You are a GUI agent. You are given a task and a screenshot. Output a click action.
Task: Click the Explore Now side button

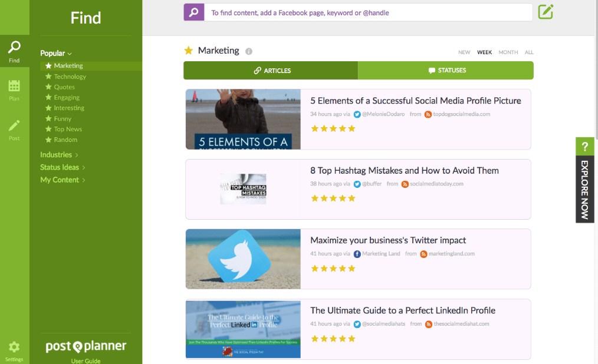tap(584, 189)
